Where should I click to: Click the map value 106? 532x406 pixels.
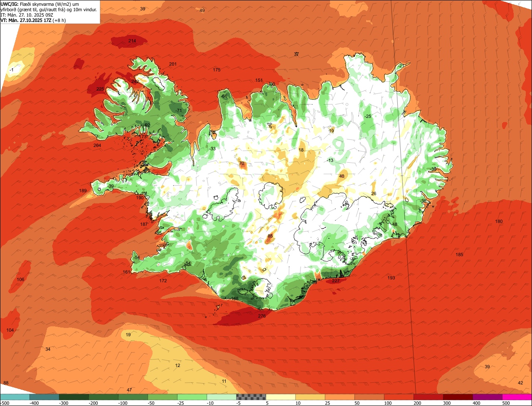tap(20, 280)
